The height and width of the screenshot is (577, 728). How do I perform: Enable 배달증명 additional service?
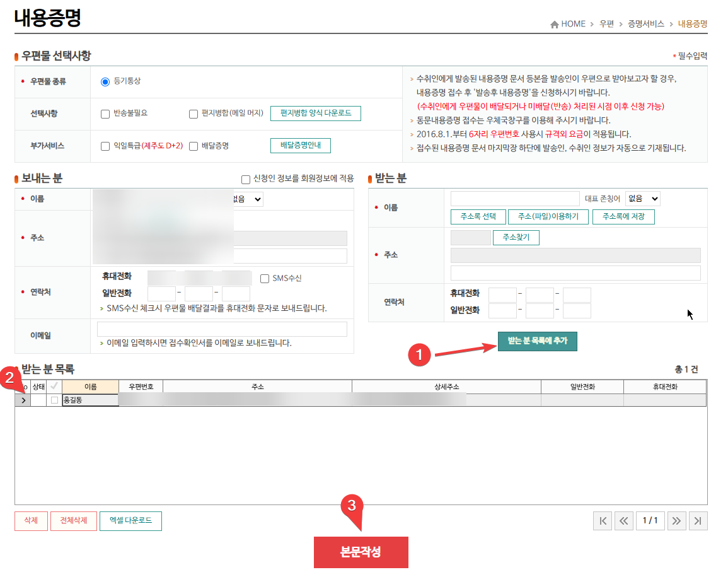tap(194, 146)
